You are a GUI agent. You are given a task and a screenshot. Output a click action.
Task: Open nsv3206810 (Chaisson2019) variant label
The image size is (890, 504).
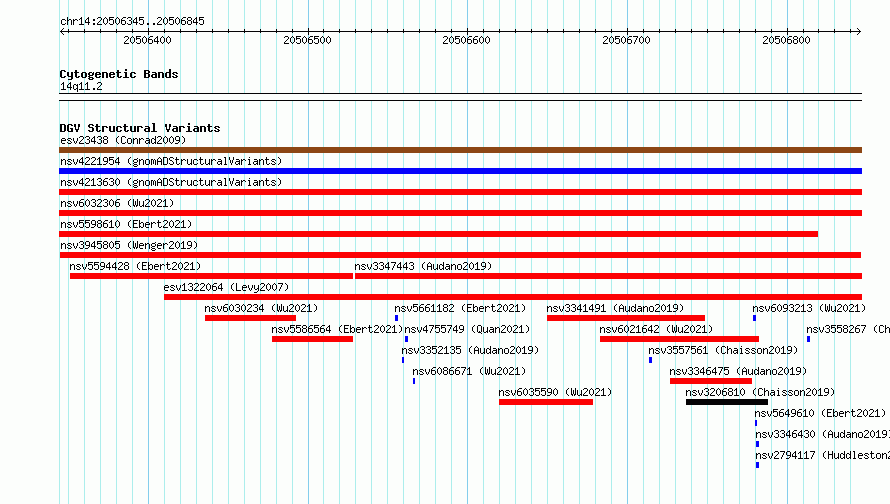(760, 392)
